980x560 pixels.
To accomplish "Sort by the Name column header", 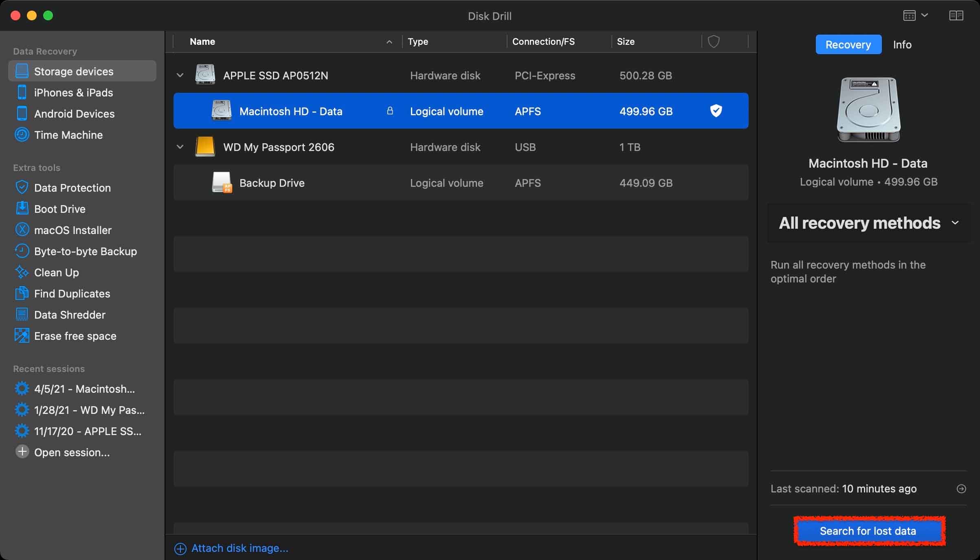I will [287, 42].
